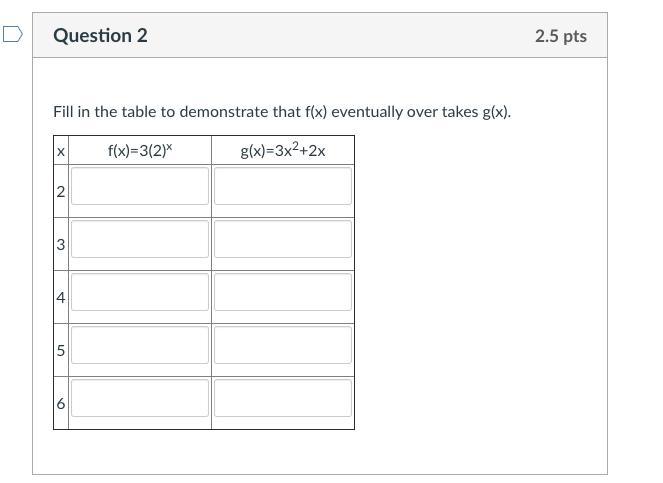Screen dimensions: 663x483
Task: Click the row label 2 in the table
Action: [61, 191]
